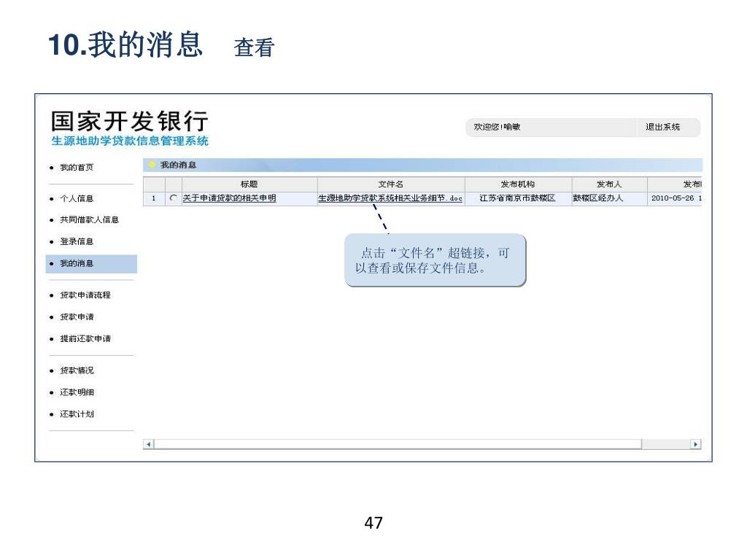Select the highlighted 我的消息 menu item
Screen dimensions: 747x560
pyautogui.click(x=91, y=264)
